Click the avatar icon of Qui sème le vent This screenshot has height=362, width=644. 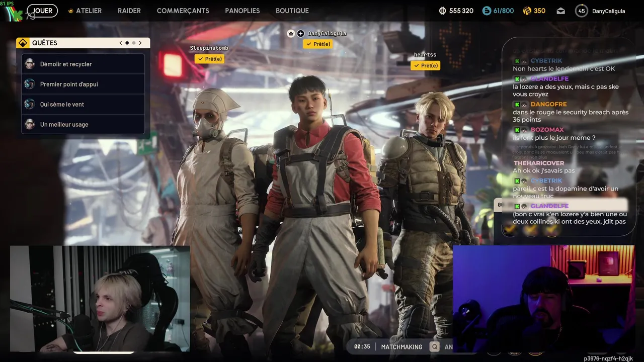(30, 104)
